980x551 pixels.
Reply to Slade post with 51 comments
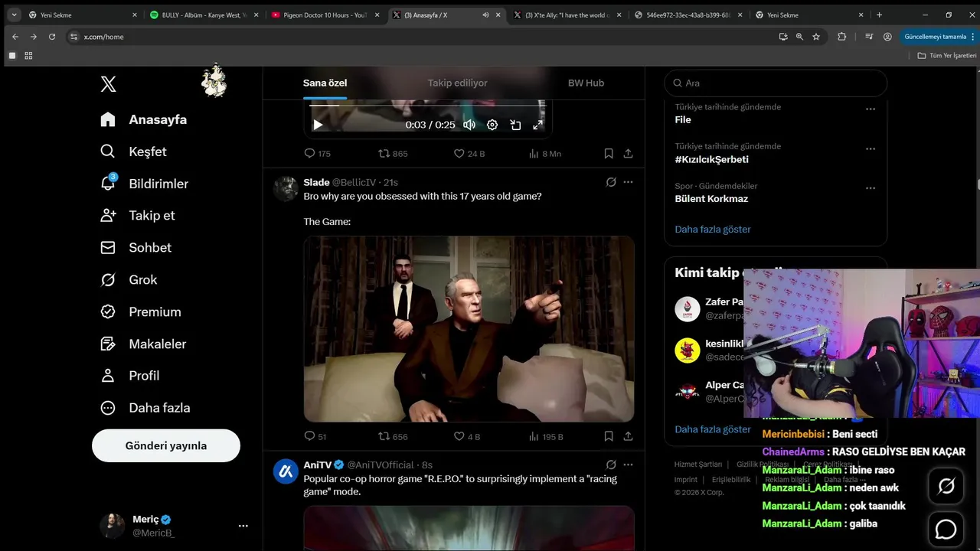coord(315,436)
